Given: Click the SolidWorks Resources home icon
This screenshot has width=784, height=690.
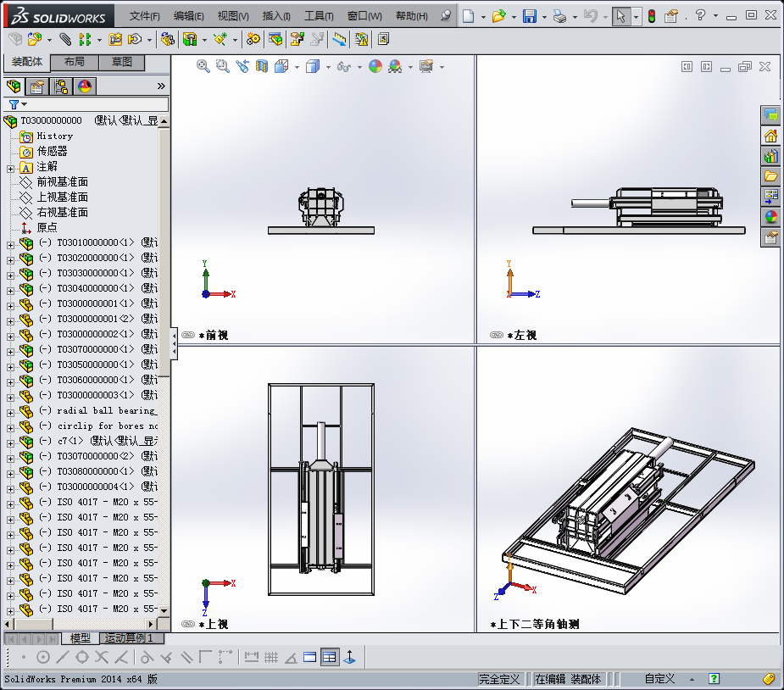Looking at the screenshot, I should click(771, 136).
